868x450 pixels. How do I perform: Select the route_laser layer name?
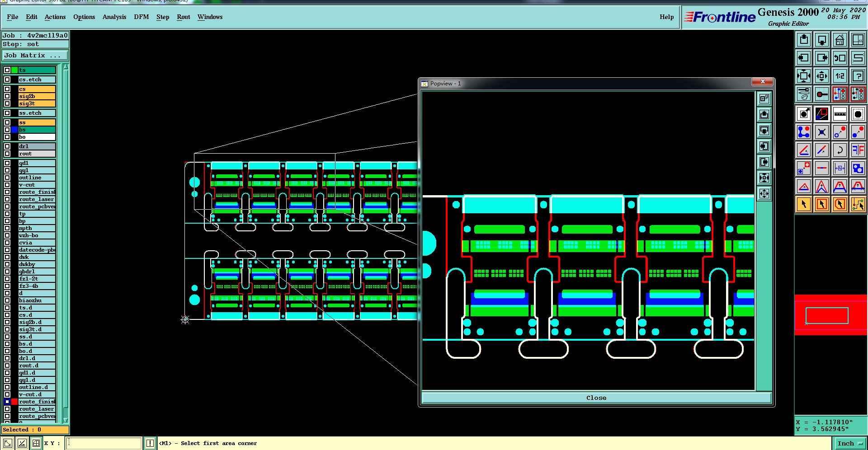coord(37,199)
